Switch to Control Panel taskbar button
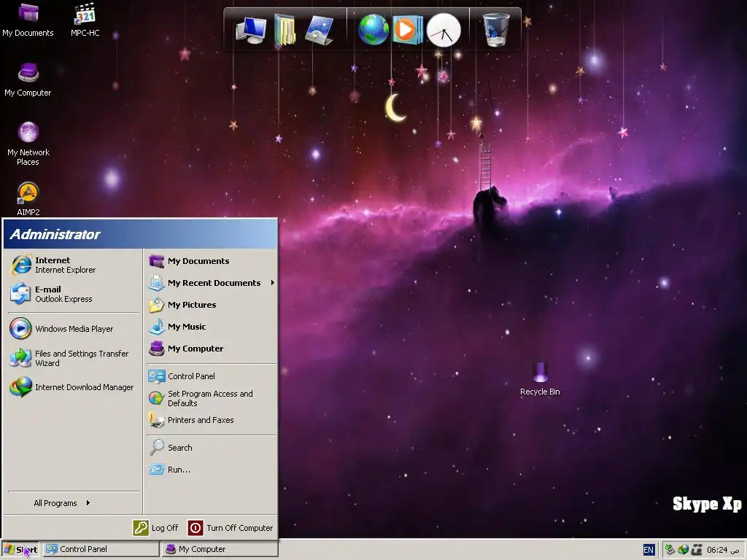This screenshot has width=747, height=560. tap(101, 549)
